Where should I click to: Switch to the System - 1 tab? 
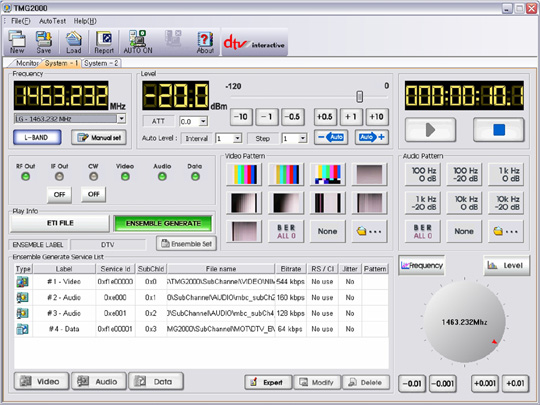(x=61, y=63)
